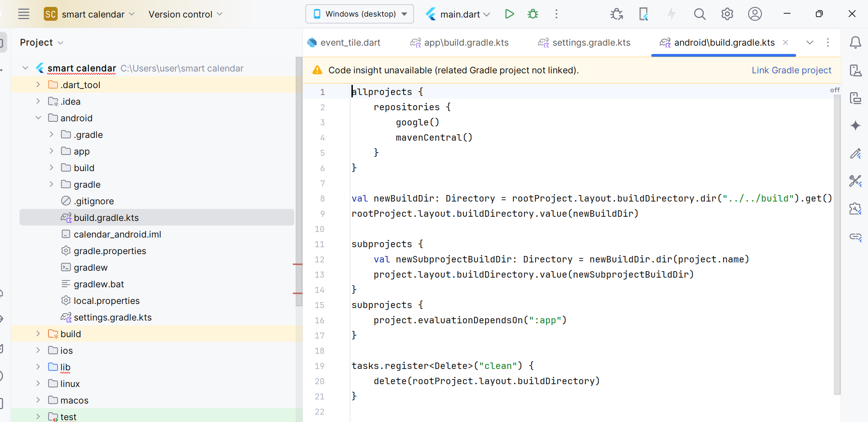Open the hamburger main menu

[24, 14]
